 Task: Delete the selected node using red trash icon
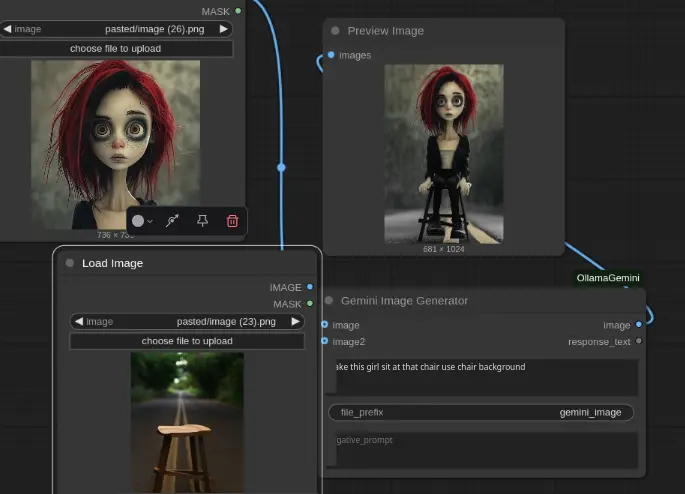(x=232, y=221)
